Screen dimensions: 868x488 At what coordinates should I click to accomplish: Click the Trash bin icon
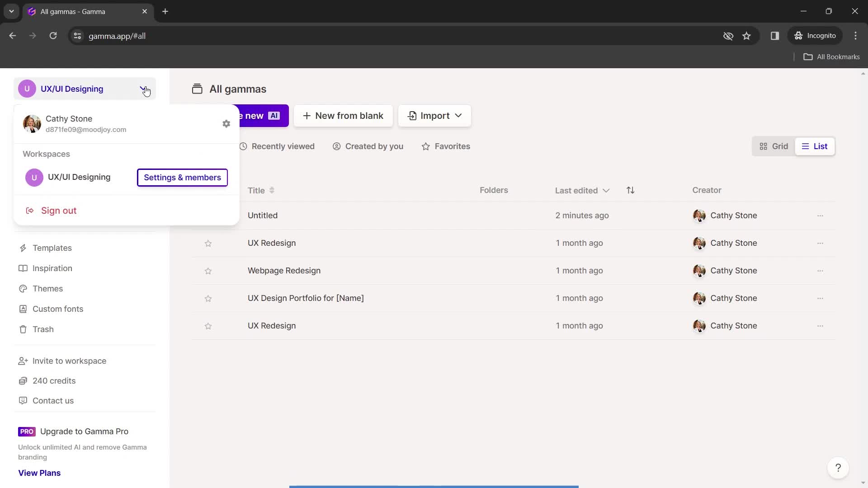pyautogui.click(x=23, y=329)
